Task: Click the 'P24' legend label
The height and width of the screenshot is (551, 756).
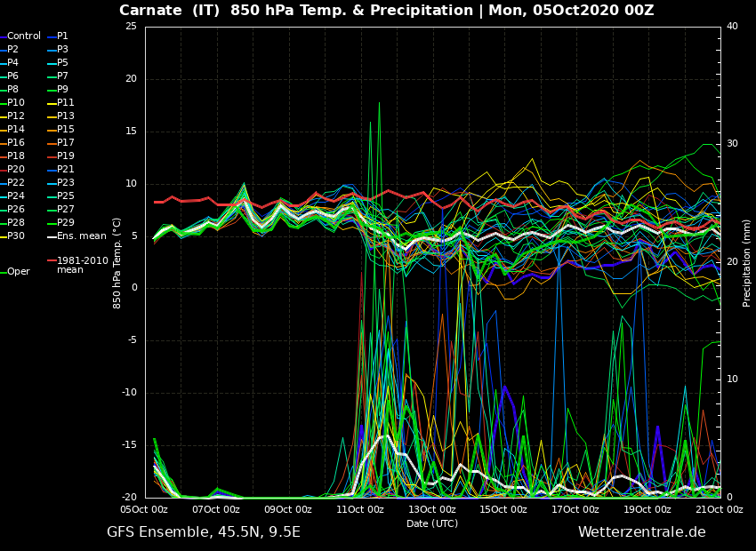Action: tap(15, 196)
